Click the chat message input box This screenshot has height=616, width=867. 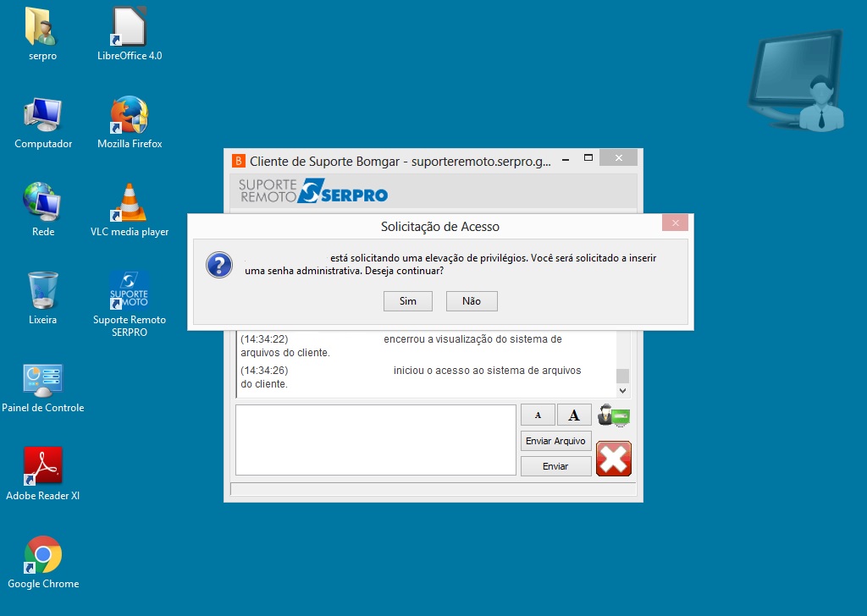point(376,440)
